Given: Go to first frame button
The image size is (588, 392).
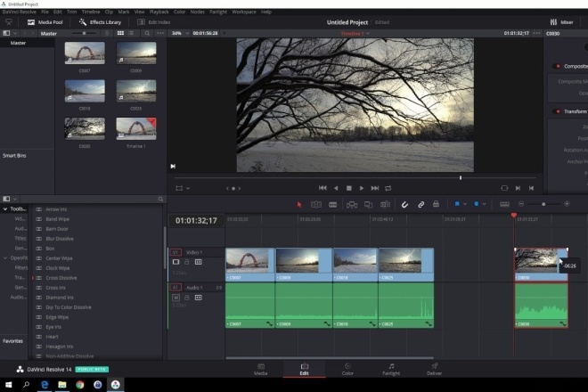Looking at the screenshot, I should pyautogui.click(x=323, y=188).
